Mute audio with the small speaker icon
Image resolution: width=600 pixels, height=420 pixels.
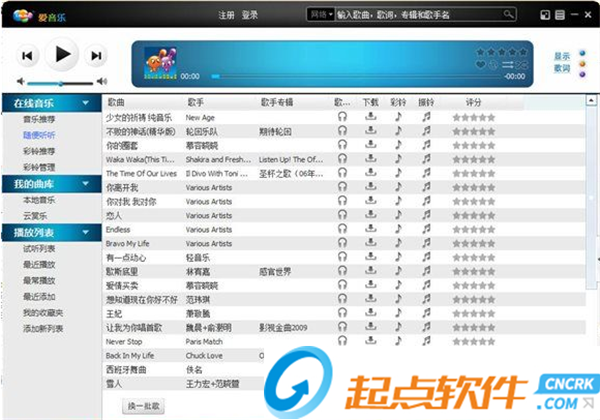click(x=21, y=81)
